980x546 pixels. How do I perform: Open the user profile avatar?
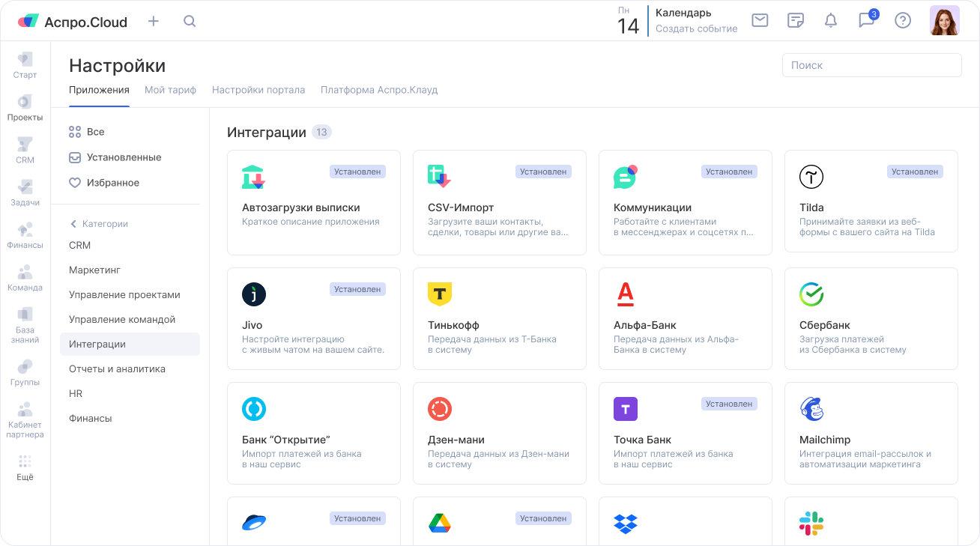tap(944, 21)
